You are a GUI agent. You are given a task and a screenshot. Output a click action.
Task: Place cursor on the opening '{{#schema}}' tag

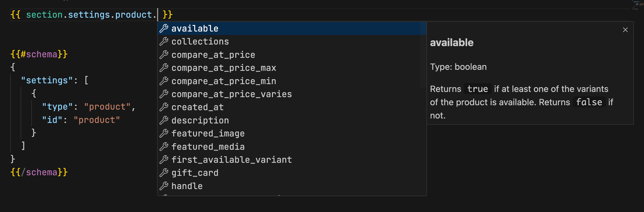tap(39, 54)
